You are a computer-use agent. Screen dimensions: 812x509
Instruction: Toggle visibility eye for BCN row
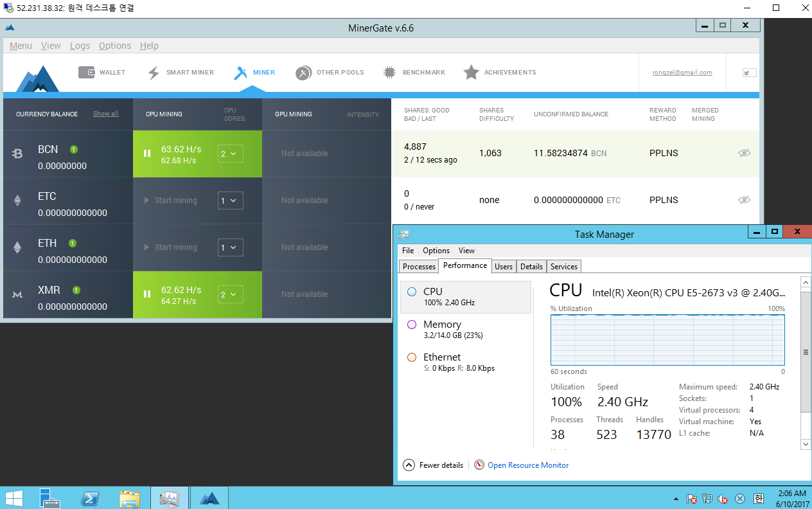click(744, 153)
